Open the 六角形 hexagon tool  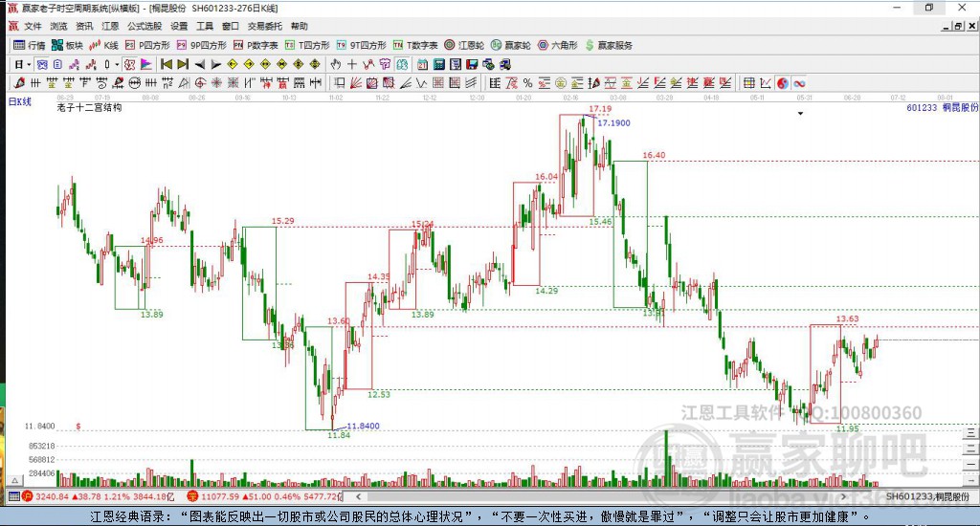(558, 45)
